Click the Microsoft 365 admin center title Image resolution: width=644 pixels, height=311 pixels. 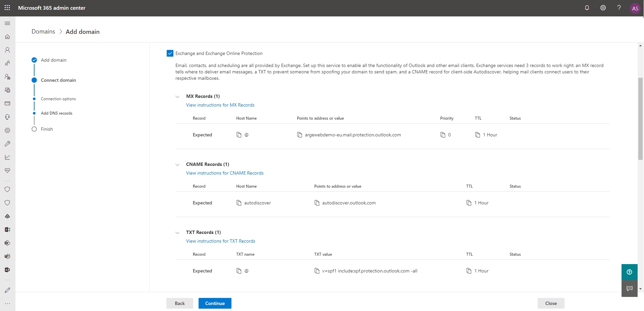click(x=52, y=8)
